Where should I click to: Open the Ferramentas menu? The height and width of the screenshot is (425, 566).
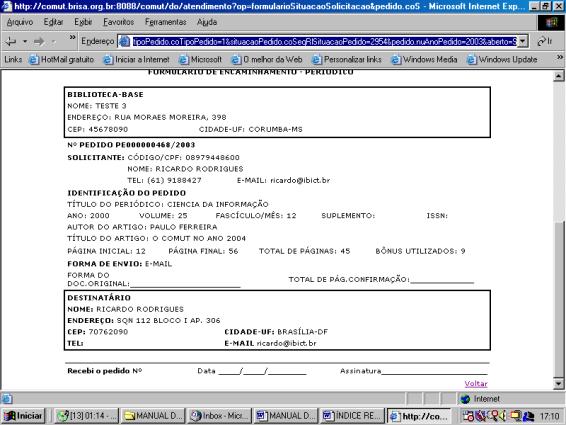166,22
